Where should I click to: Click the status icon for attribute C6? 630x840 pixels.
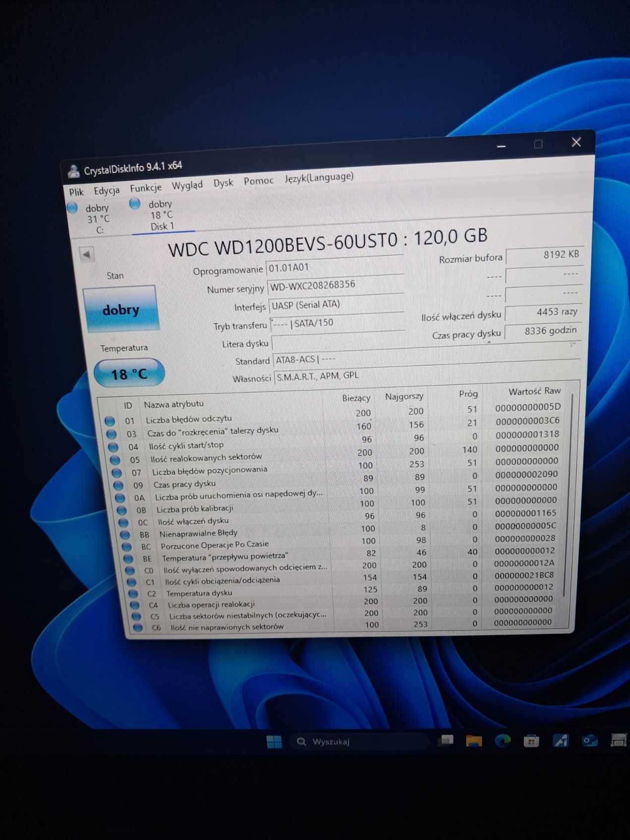pos(138,628)
